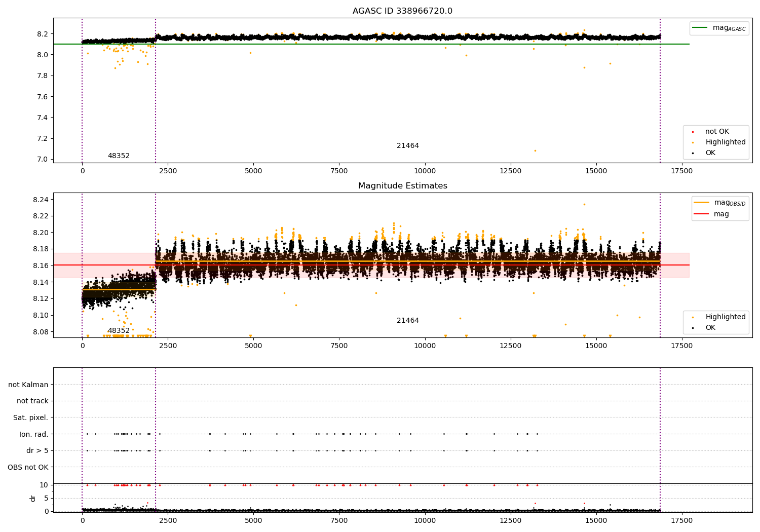Click 'Highlighted' legend entry in top plot
760x532 pixels.
click(726, 142)
